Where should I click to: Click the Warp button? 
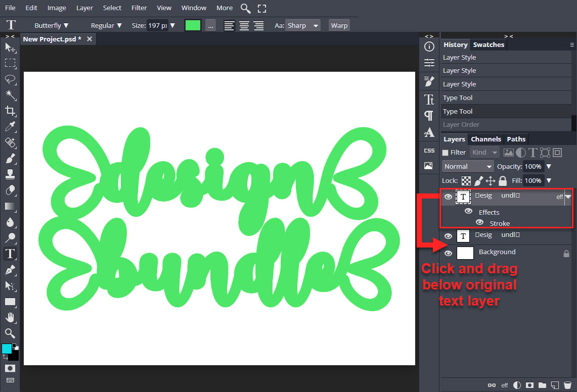(x=339, y=25)
